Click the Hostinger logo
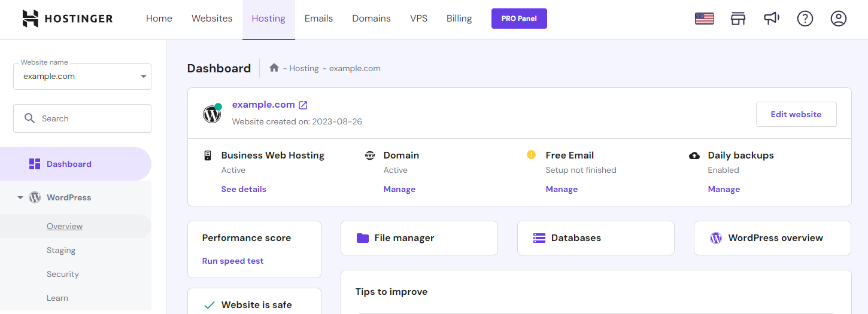This screenshot has width=868, height=314. pos(67,19)
